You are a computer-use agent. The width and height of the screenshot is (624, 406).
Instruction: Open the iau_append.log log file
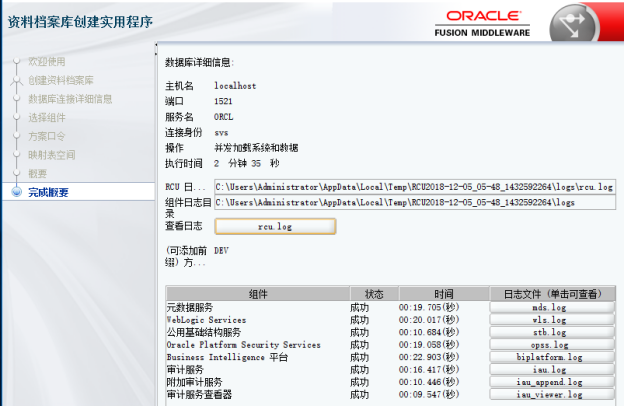(x=552, y=382)
